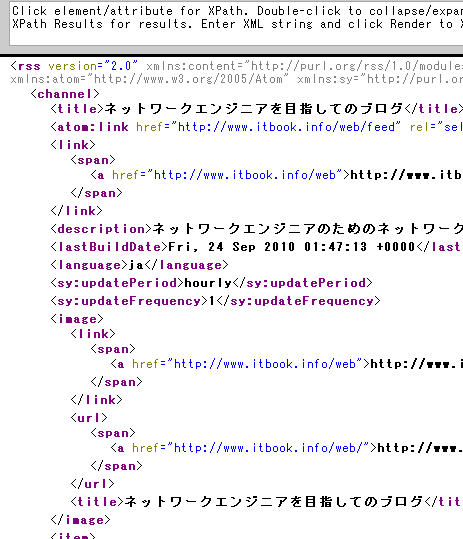Click the language value ja
463x539 pixels.
click(x=136, y=265)
